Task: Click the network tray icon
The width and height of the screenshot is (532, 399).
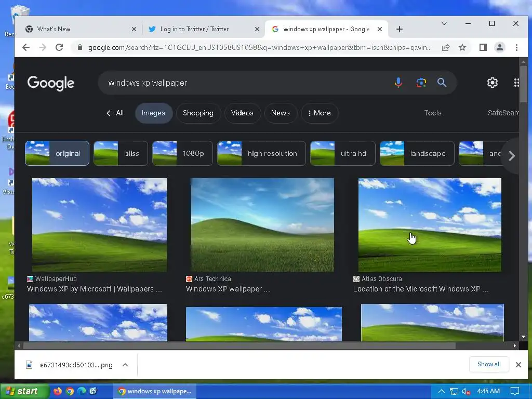Action: click(x=454, y=392)
